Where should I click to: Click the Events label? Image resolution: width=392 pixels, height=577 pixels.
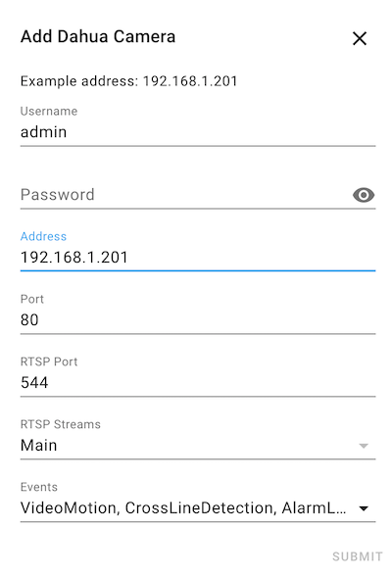(x=39, y=487)
